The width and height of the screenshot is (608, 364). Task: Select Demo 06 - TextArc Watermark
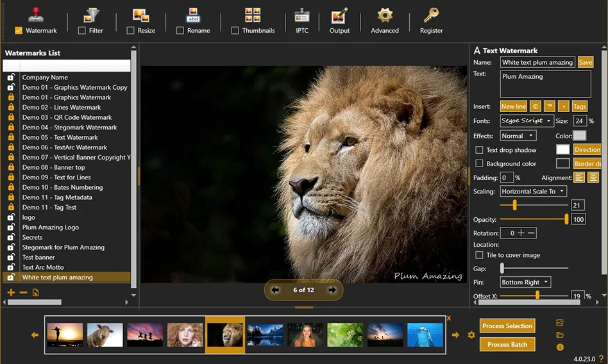64,147
